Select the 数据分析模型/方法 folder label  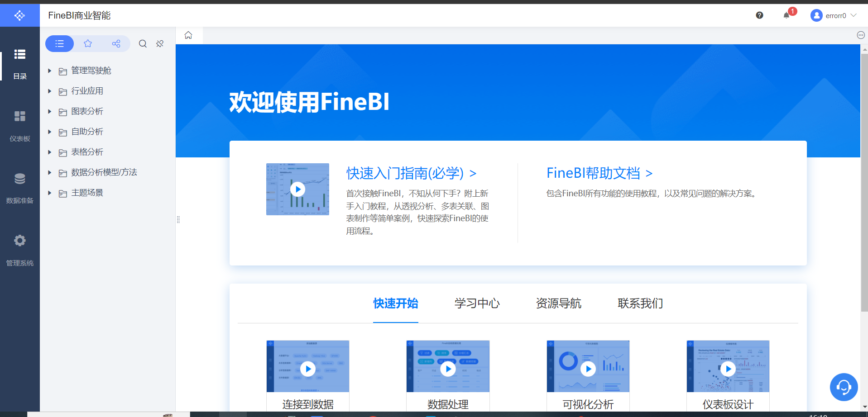tap(104, 172)
